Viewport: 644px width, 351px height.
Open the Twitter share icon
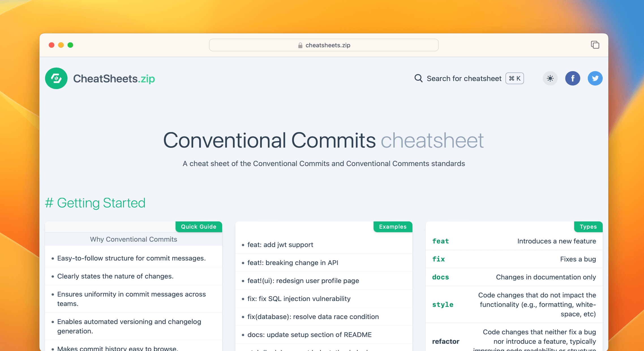pos(595,78)
